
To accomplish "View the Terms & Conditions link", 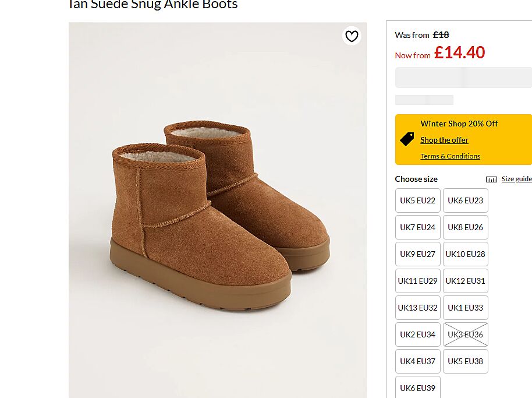I will (x=450, y=156).
